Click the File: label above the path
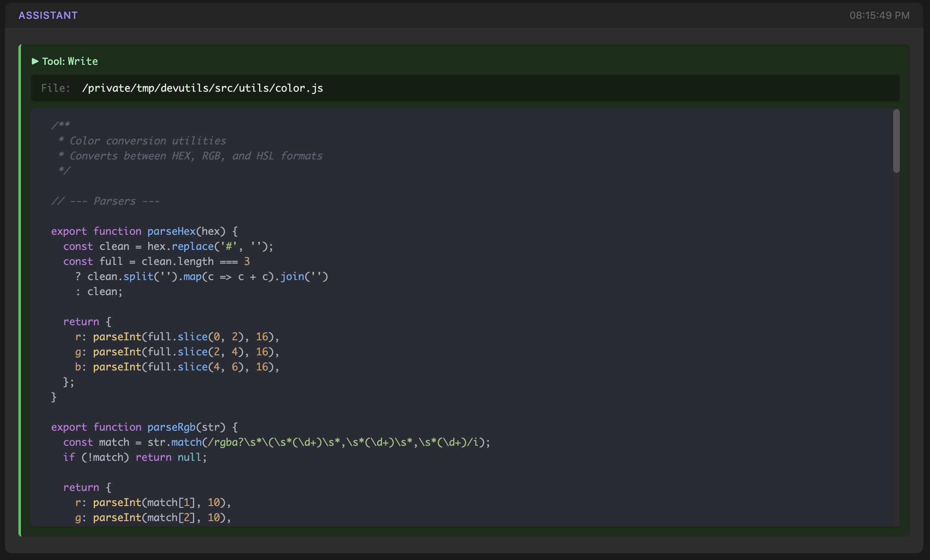The height and width of the screenshot is (560, 930). [56, 88]
